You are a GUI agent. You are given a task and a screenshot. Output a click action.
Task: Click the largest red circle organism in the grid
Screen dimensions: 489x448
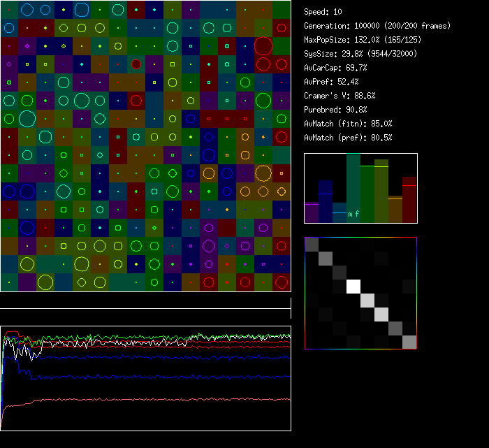point(263,47)
